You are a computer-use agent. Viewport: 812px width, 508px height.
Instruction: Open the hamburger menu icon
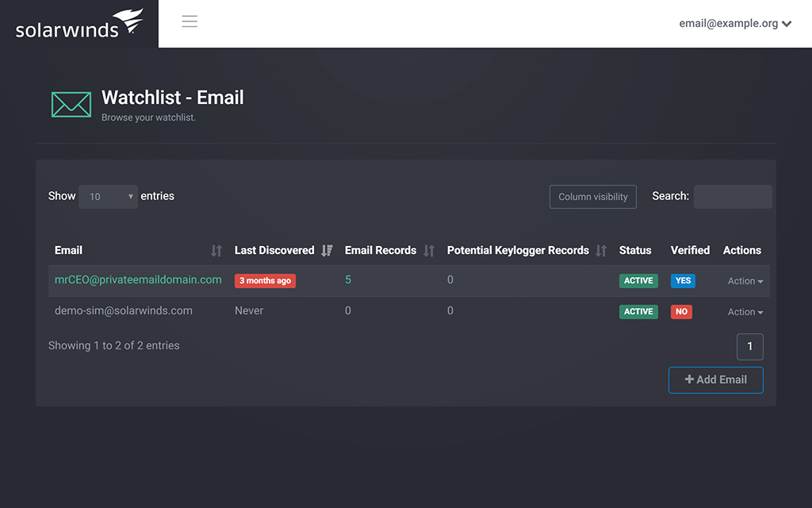tap(190, 21)
